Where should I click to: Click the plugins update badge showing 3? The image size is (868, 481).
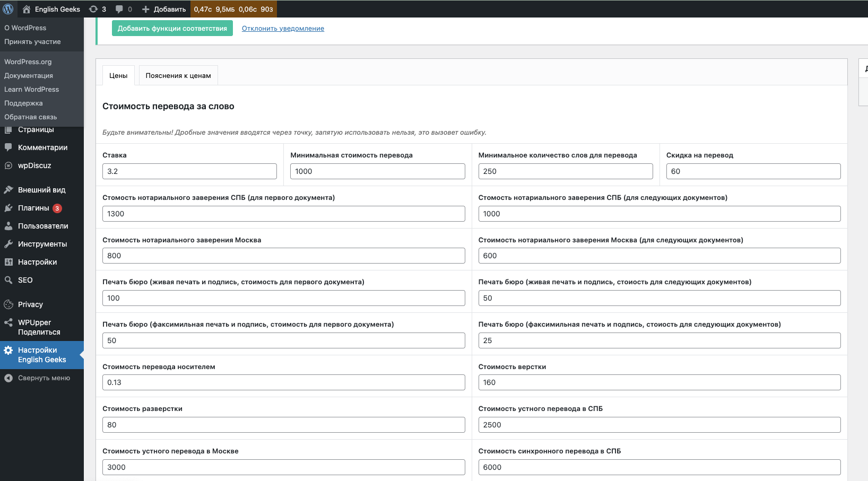coord(57,208)
